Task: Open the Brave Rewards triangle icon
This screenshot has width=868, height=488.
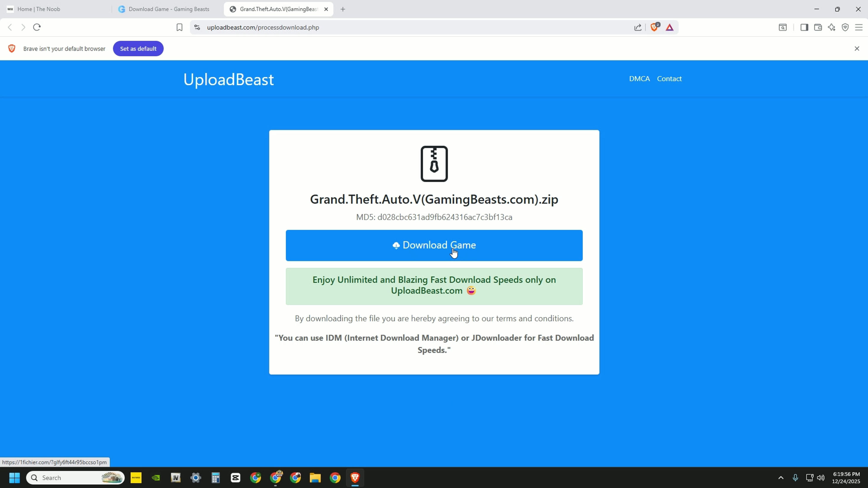Action: [x=670, y=27]
